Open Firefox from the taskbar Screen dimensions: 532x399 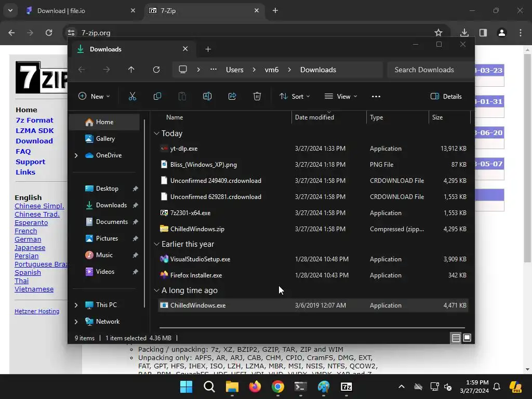tap(255, 387)
